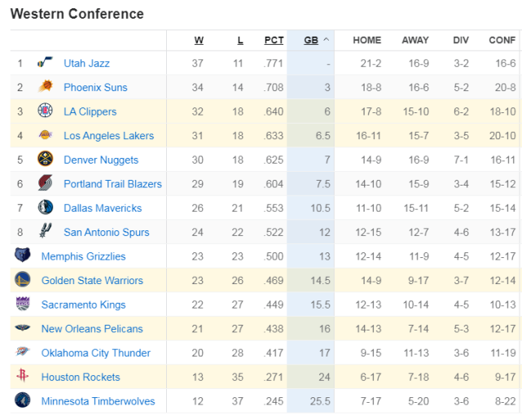The image size is (522, 420).
Task: Go to the Sacramento Kings page
Action: coord(83,304)
